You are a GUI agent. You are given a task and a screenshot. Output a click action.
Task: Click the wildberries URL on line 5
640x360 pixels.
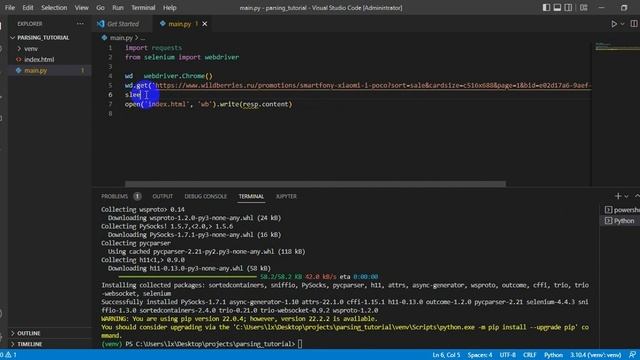click(372, 85)
